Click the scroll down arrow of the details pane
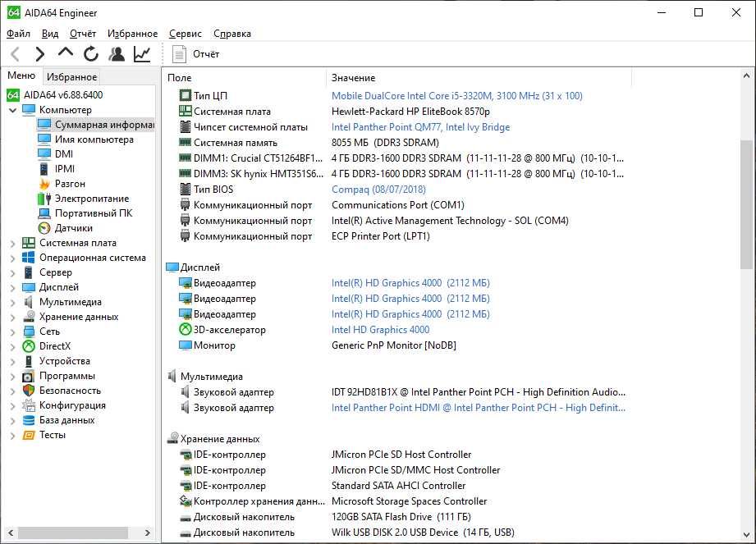This screenshot has width=756, height=544. [x=746, y=534]
